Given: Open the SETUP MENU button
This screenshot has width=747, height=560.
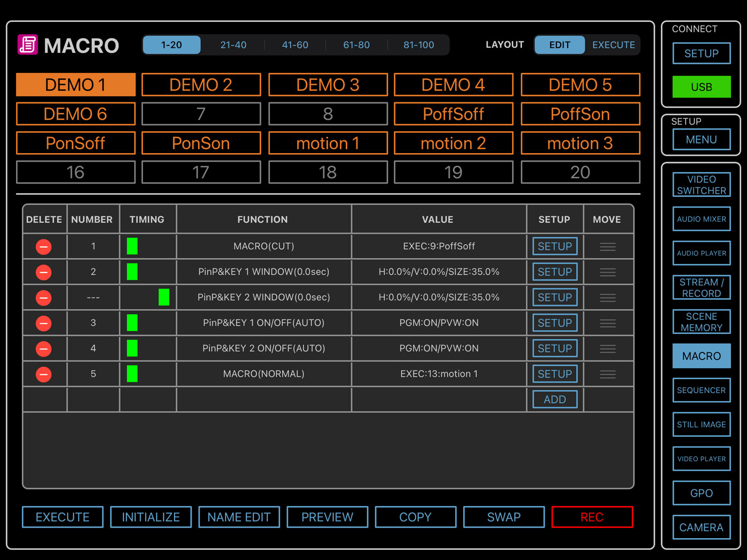Looking at the screenshot, I should (x=701, y=140).
